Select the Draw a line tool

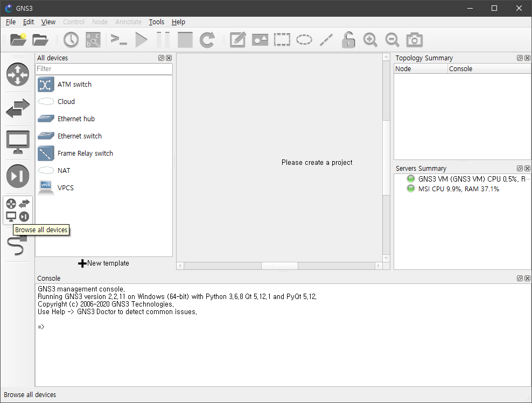[326, 40]
